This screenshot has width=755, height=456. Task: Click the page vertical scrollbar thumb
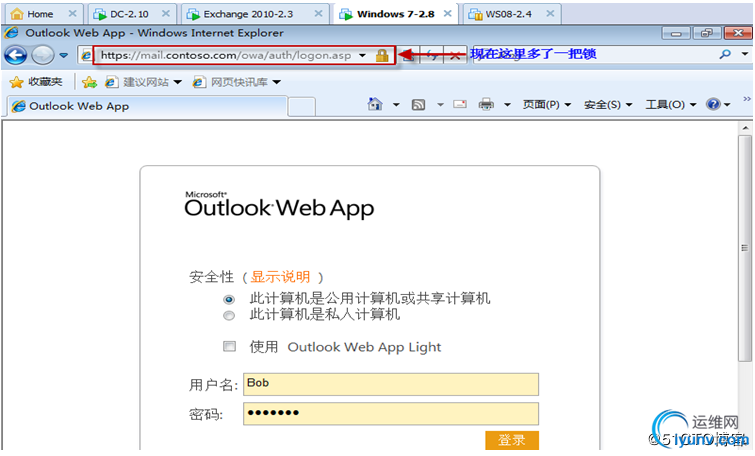(x=745, y=248)
